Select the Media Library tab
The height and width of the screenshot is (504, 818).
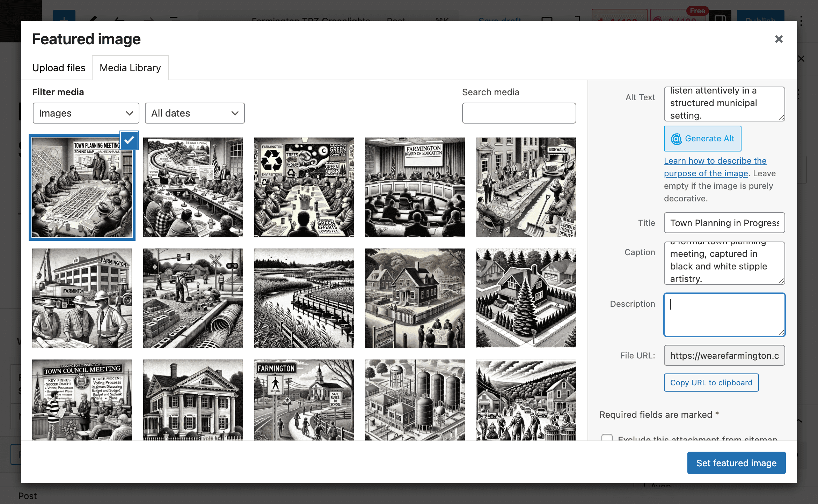[130, 68]
